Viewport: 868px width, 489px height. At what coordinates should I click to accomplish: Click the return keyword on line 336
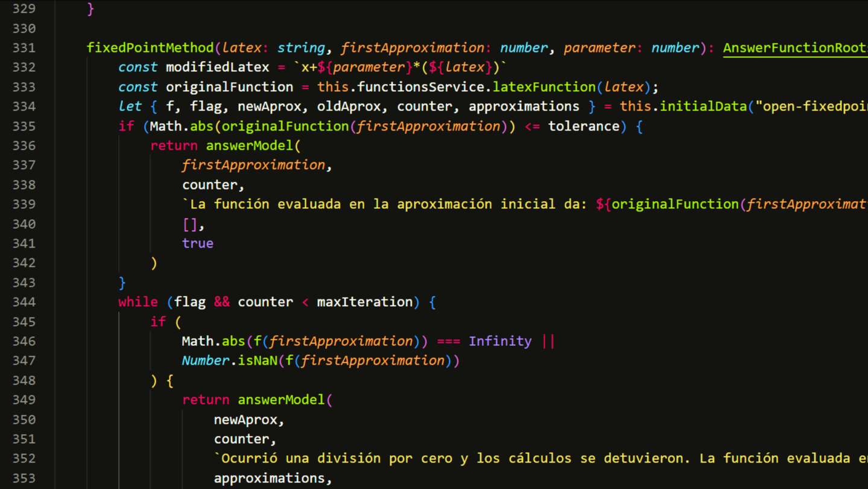[174, 145]
